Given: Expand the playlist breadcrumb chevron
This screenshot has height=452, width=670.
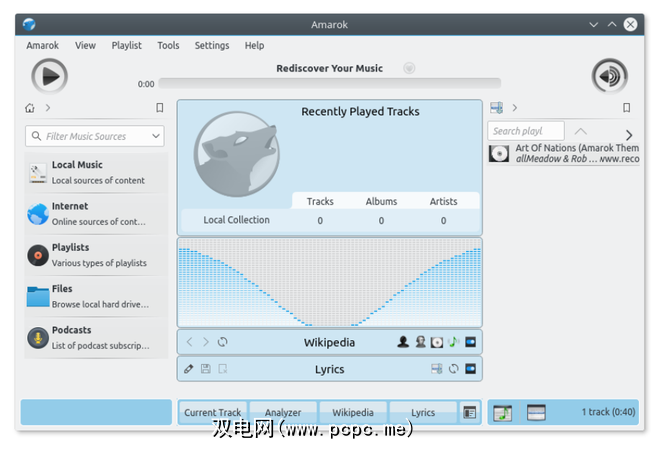Looking at the screenshot, I should click(x=515, y=108).
